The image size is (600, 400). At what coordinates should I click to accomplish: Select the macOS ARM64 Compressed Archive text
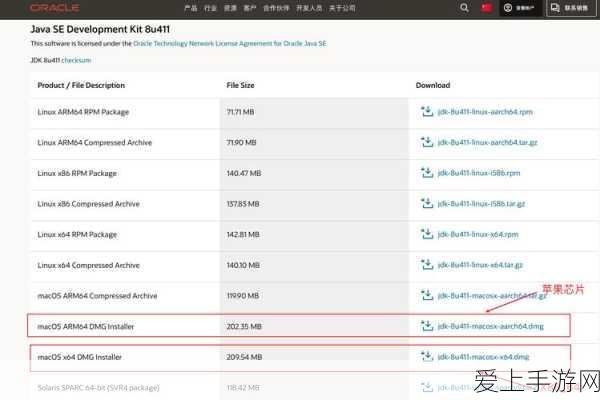[97, 296]
